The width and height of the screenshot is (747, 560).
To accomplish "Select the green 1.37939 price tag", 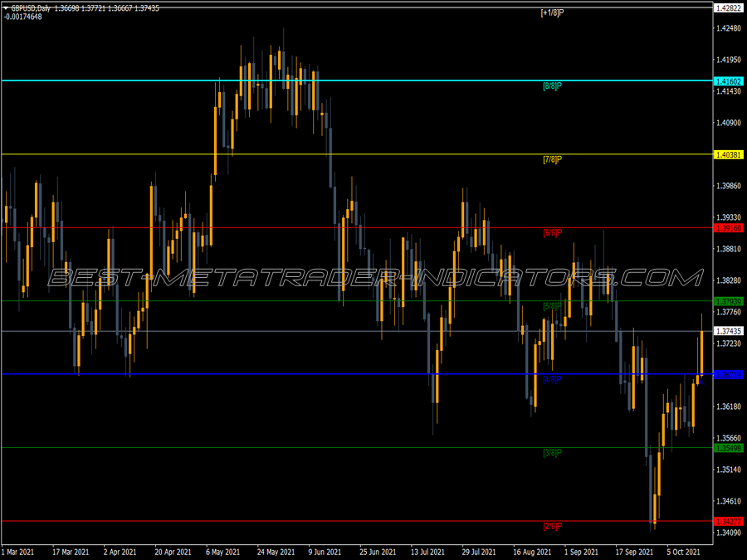I will pyautogui.click(x=729, y=301).
